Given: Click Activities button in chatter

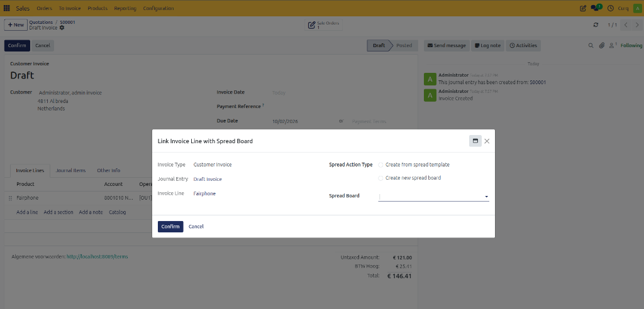Looking at the screenshot, I should 523,46.
